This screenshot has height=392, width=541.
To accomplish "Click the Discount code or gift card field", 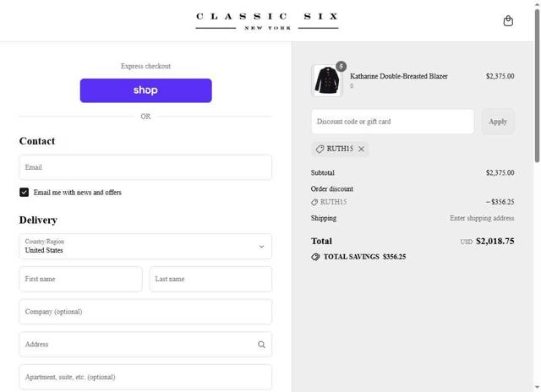I will point(392,122).
